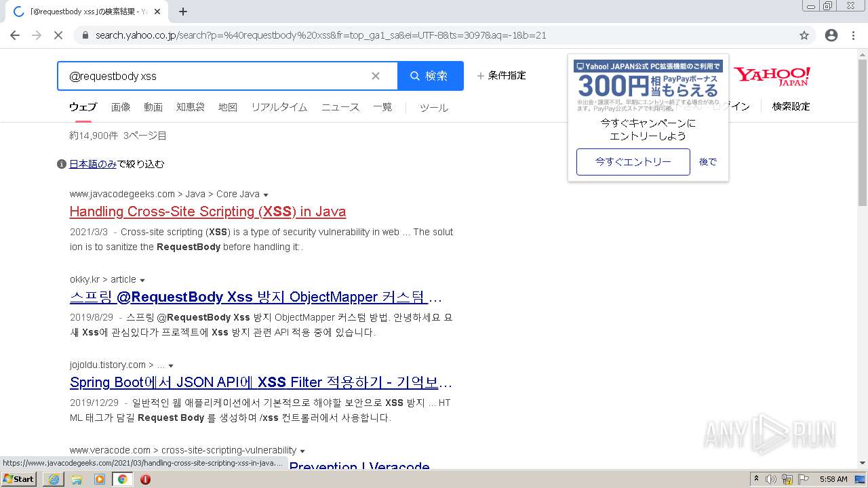Screen dimensions: 868x488
Task: Open the volume speaker tray icon
Action: (x=771, y=479)
